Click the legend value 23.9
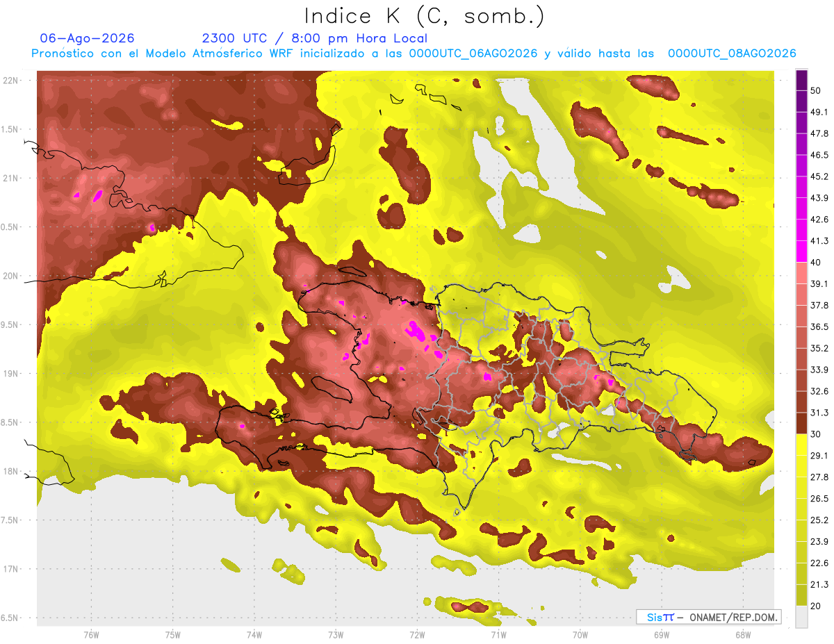Screen dimensions: 834x644 [x=819, y=541]
